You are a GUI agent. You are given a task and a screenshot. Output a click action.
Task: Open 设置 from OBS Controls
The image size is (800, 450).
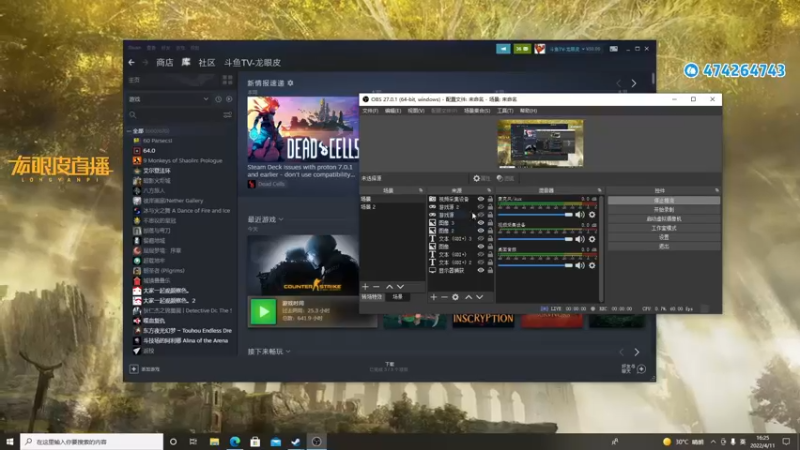(x=664, y=237)
